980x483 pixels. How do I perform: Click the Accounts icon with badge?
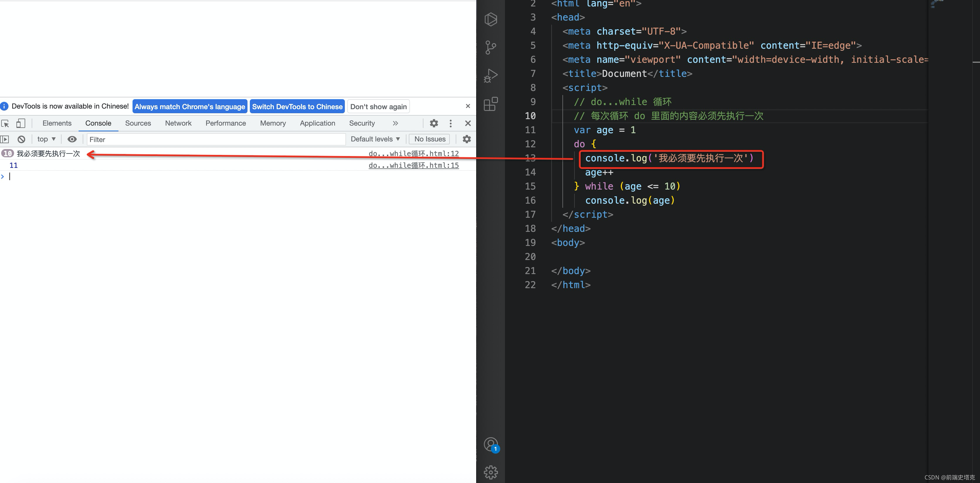(491, 444)
